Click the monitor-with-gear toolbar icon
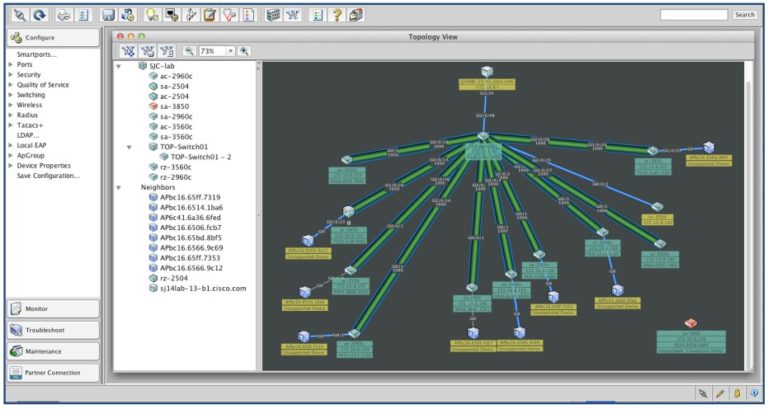768x409 pixels. [171, 15]
